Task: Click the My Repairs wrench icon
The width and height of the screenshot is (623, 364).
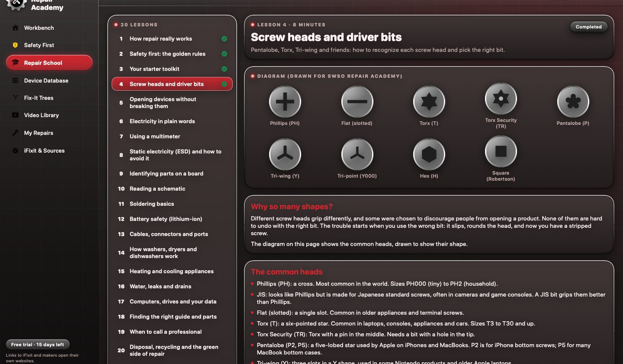Action: [x=15, y=133]
